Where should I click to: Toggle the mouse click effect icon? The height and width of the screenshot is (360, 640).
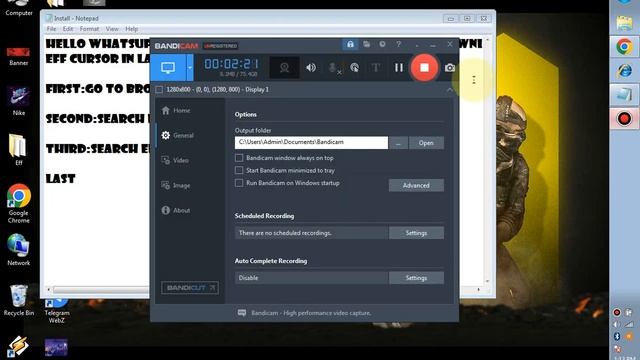pyautogui.click(x=355, y=68)
